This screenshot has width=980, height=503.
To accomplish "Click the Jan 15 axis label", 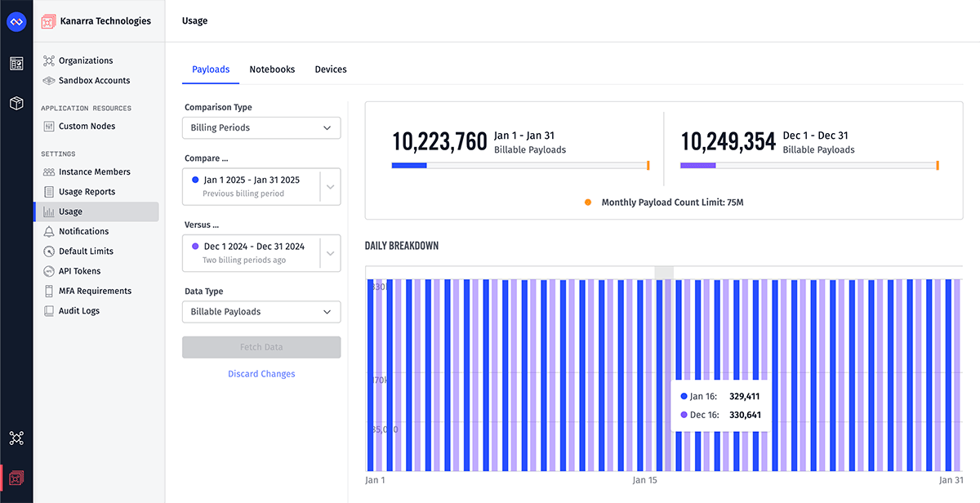I will pos(644,480).
